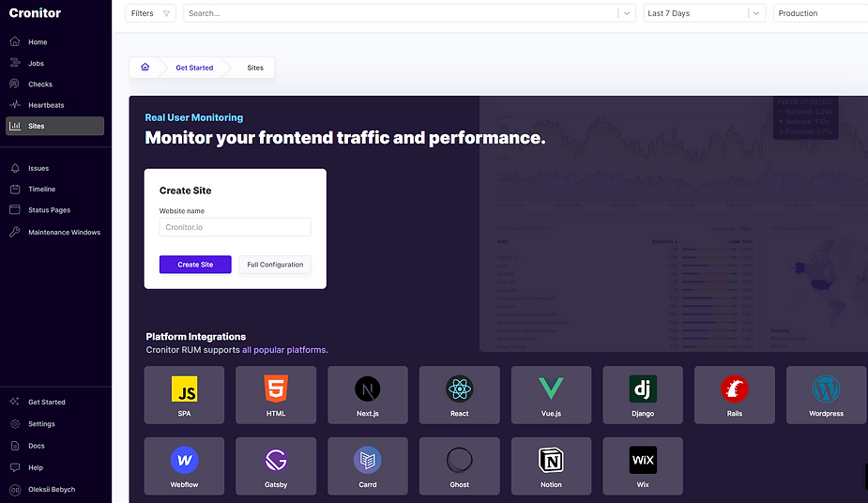Click the Cronitor logo
868x503 pixels.
point(35,13)
